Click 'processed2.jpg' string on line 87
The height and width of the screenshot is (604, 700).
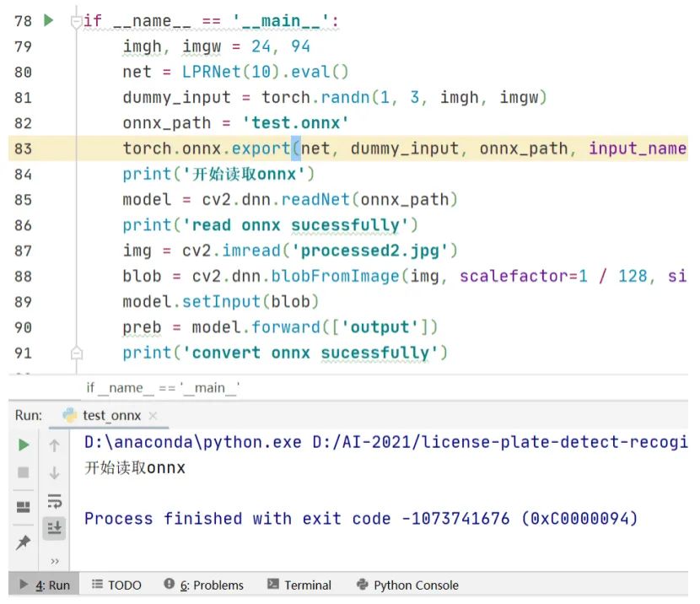(369, 251)
